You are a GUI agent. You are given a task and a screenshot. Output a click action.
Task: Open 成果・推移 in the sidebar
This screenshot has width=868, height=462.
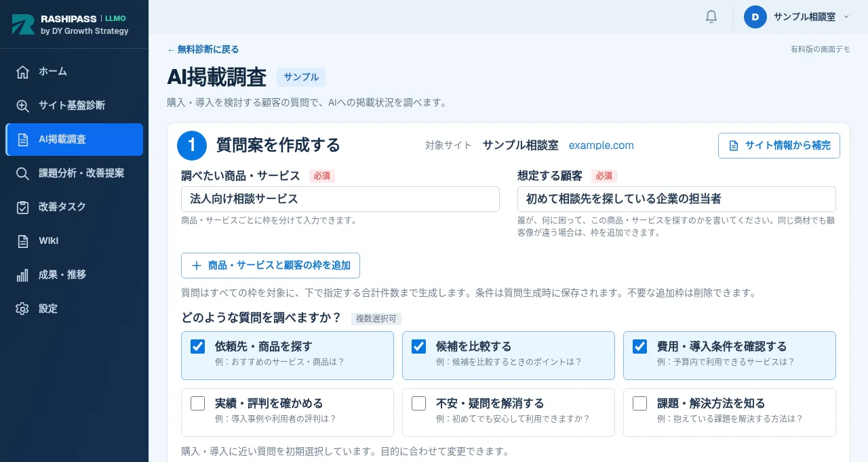74,275
